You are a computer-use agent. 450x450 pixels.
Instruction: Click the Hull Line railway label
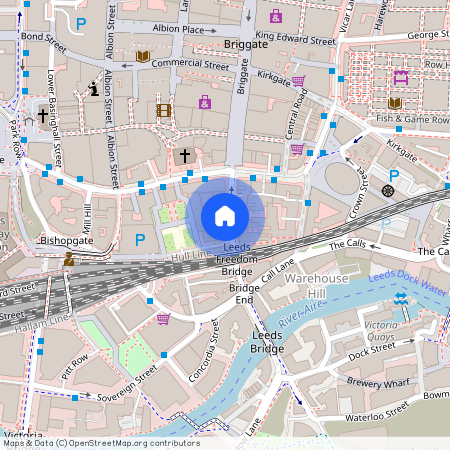click(x=191, y=256)
